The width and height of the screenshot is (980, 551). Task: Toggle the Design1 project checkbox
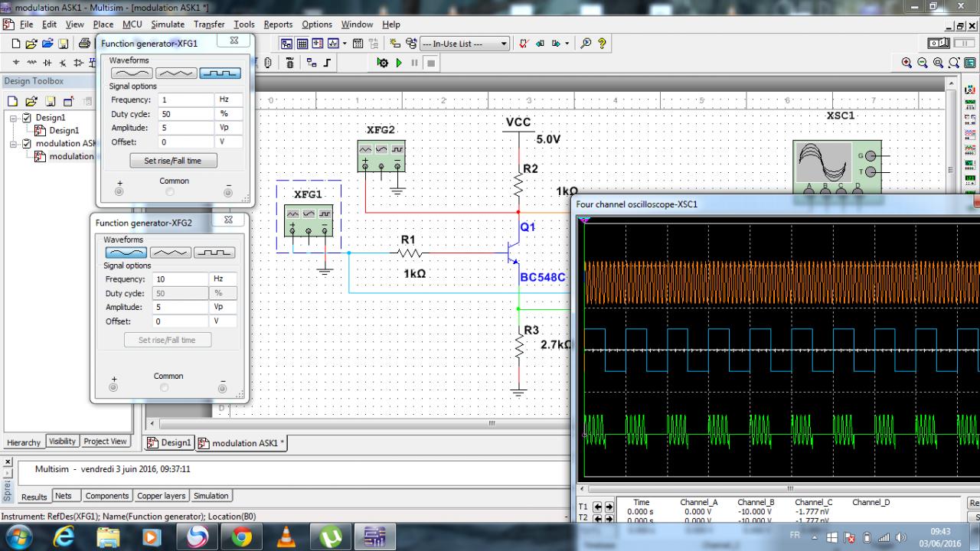tap(28, 118)
